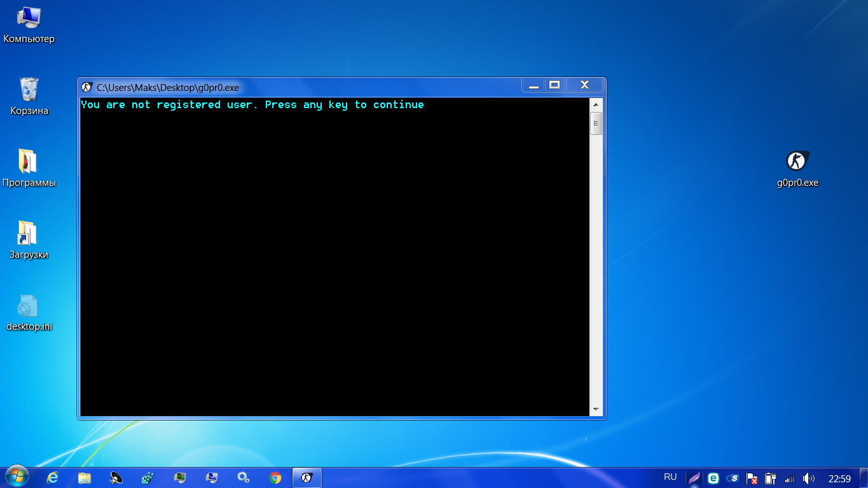
Task: Select the g0pr0.exe desktop icon
Action: tap(797, 169)
